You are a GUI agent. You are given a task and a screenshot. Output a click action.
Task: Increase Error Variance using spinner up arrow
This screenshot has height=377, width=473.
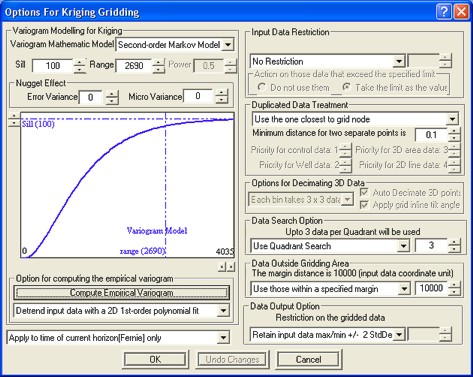pos(112,94)
